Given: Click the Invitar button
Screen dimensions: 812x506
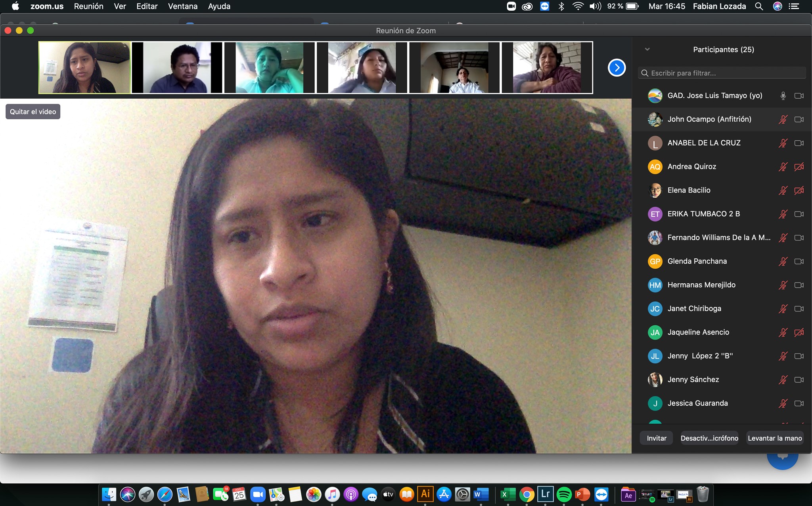Looking at the screenshot, I should (x=656, y=438).
